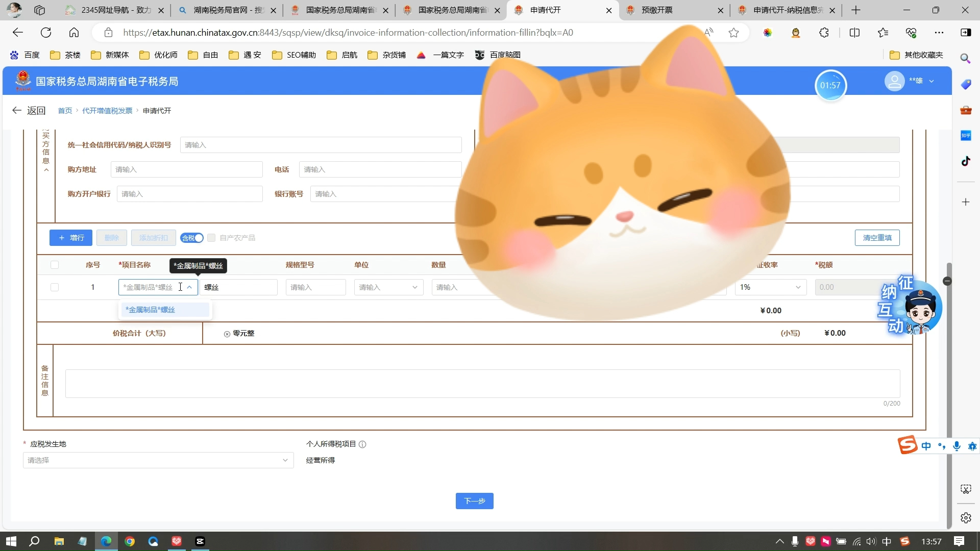Check the row 1 item checkbox
Screen dimensions: 980x551
55,287
